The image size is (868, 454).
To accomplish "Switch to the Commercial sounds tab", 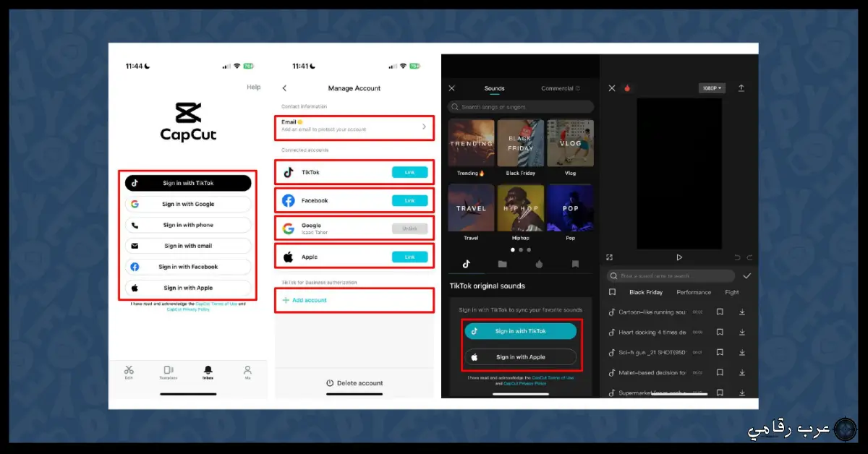I will (557, 87).
